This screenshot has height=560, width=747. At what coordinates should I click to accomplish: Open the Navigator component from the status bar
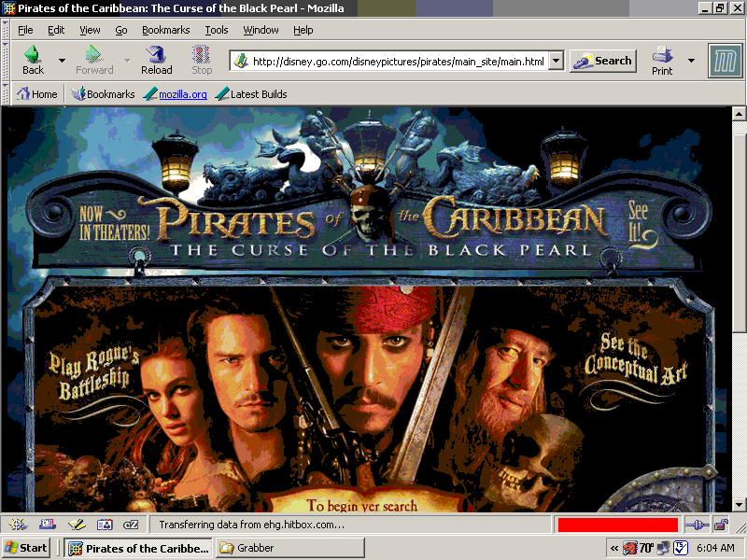(19, 525)
